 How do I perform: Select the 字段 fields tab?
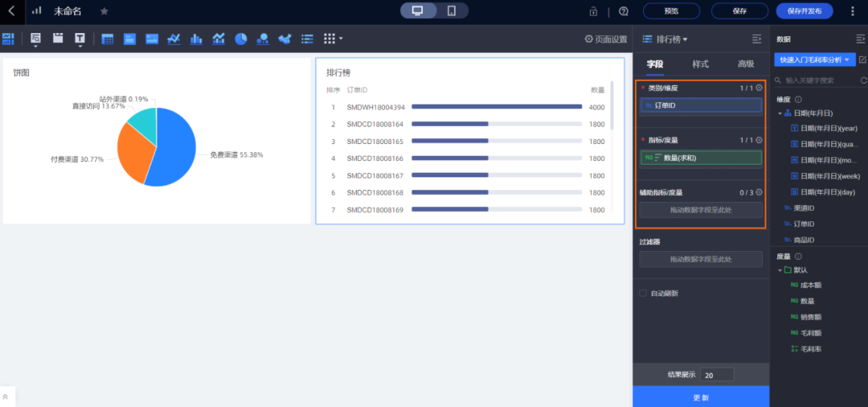[x=655, y=64]
